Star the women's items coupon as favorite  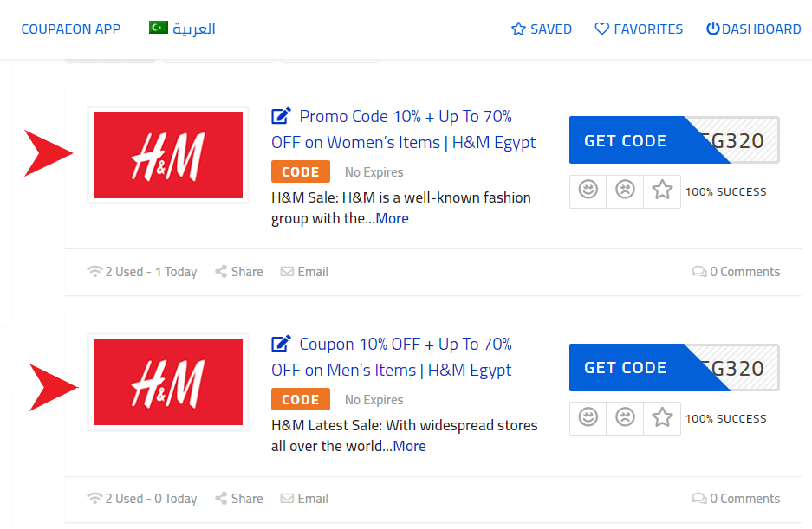pos(661,190)
